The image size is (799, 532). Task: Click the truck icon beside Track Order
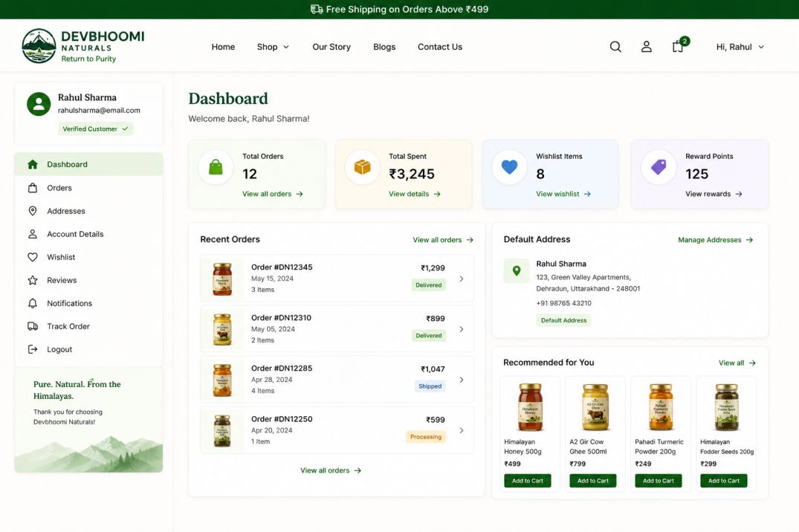point(33,326)
